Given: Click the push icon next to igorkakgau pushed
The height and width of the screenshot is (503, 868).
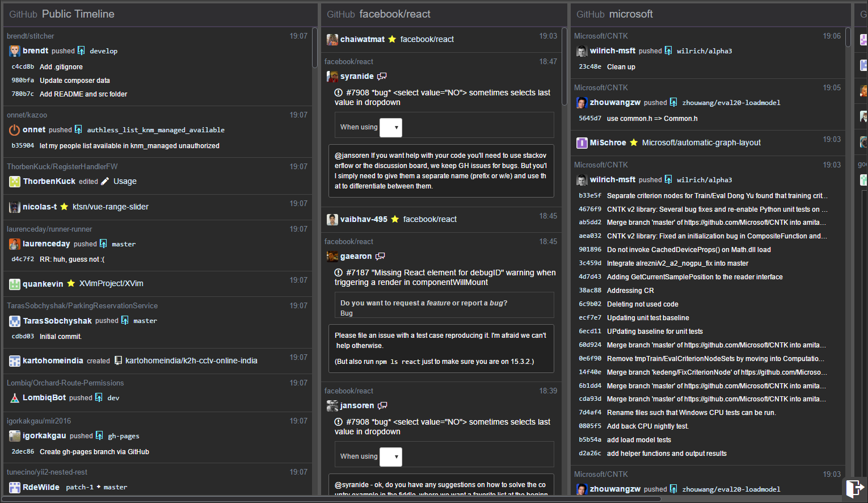Looking at the screenshot, I should (99, 436).
